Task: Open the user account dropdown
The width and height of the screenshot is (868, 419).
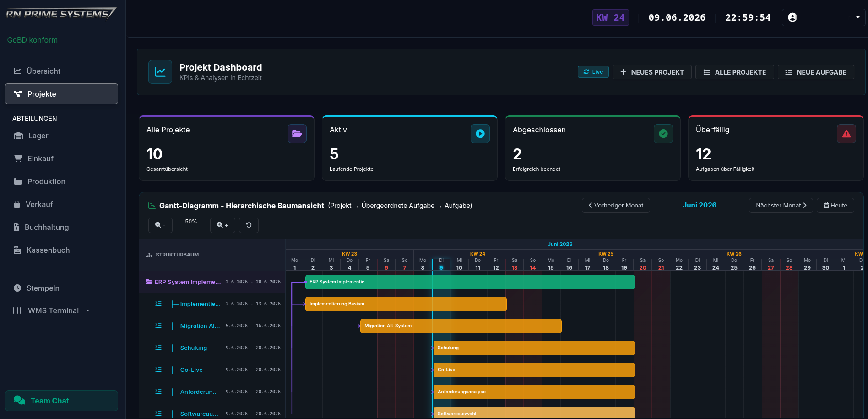Action: [x=824, y=17]
